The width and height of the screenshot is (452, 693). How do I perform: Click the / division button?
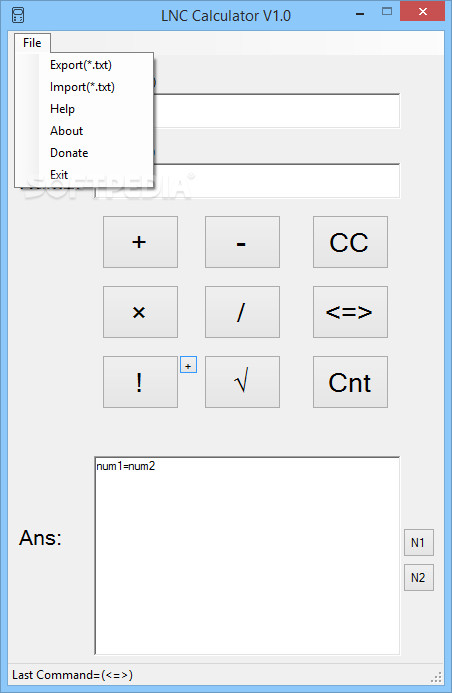242,312
